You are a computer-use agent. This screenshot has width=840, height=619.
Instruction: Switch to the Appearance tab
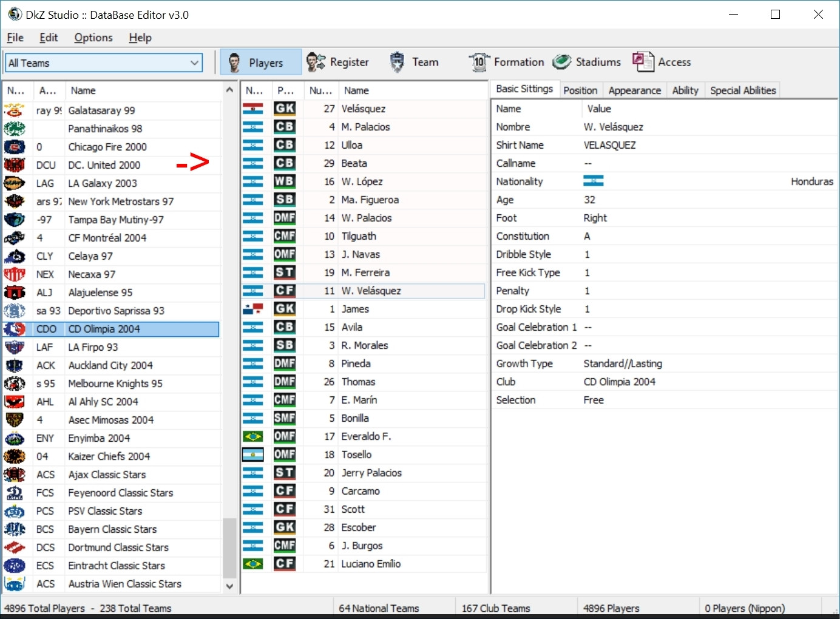tap(634, 90)
